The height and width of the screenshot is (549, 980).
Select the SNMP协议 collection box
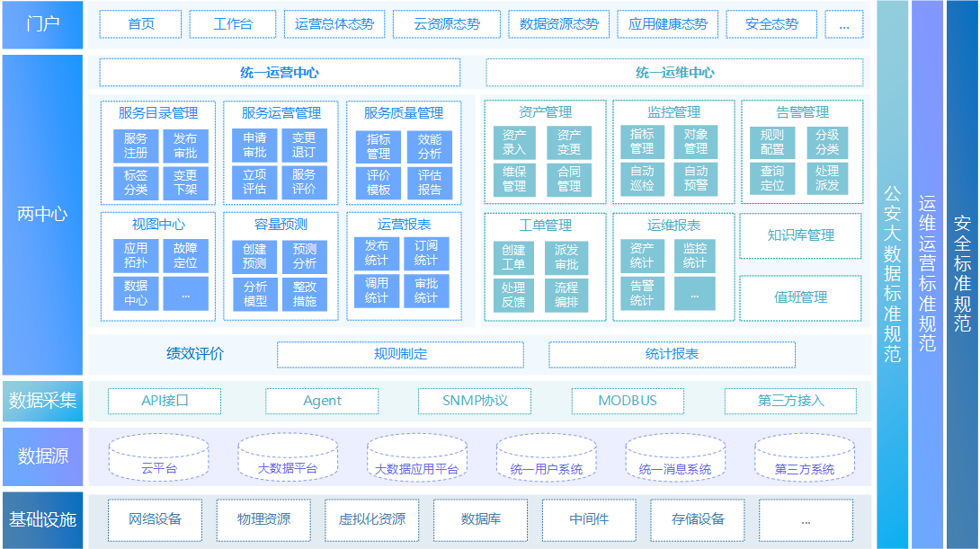pos(475,401)
